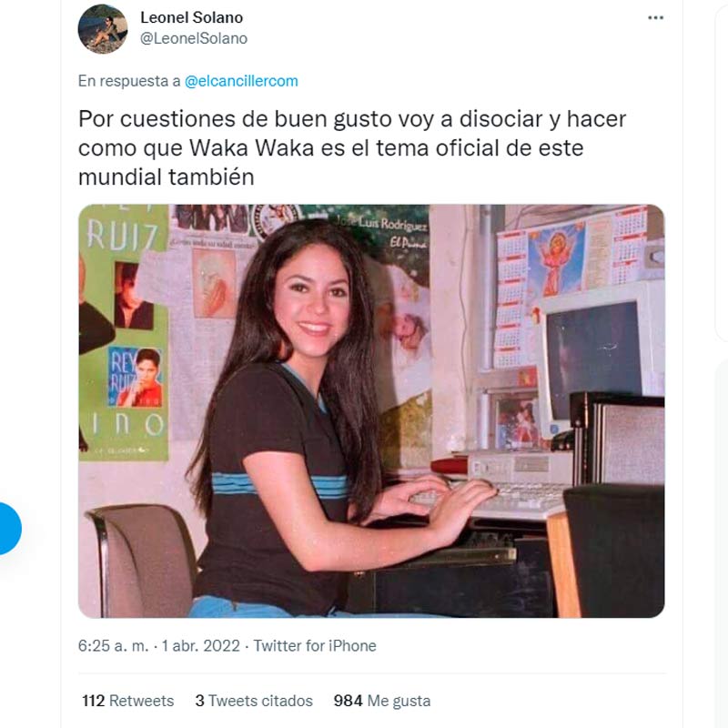Select the Leonel Solano display name
The image size is (728, 728).
pyautogui.click(x=191, y=17)
